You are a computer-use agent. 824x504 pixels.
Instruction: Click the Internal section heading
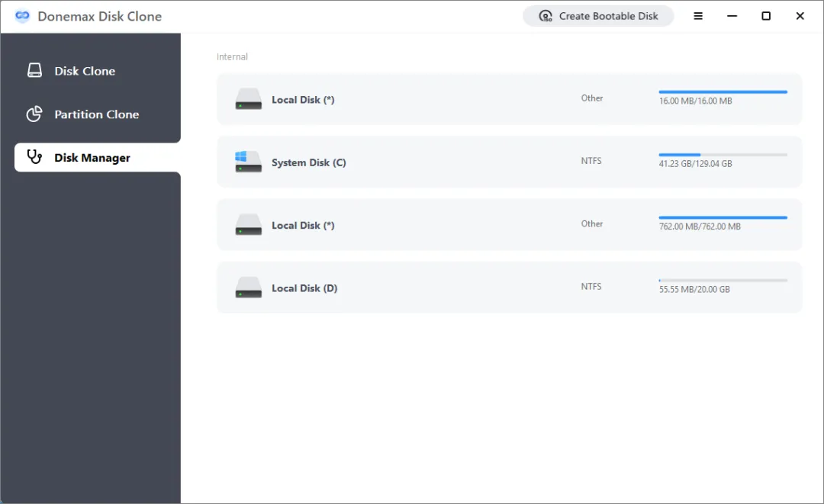pyautogui.click(x=232, y=56)
